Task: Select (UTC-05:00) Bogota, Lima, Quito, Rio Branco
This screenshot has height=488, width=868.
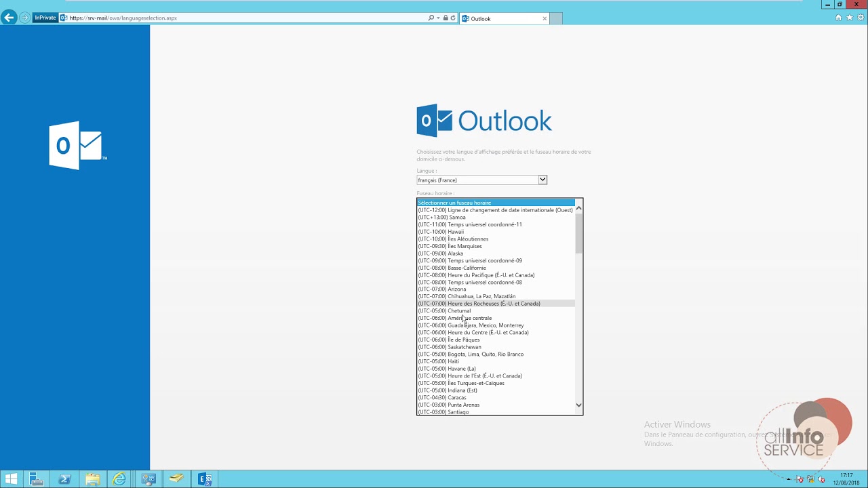Action: 495,354
